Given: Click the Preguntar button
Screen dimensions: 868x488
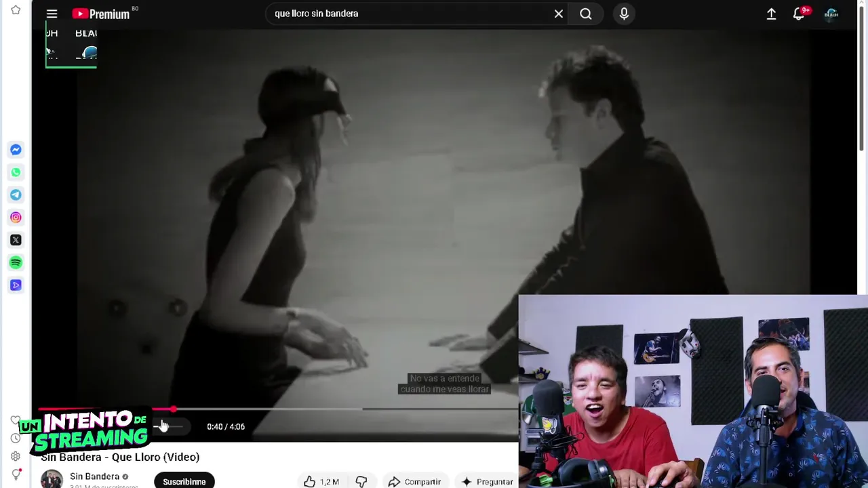Looking at the screenshot, I should pyautogui.click(x=487, y=481).
